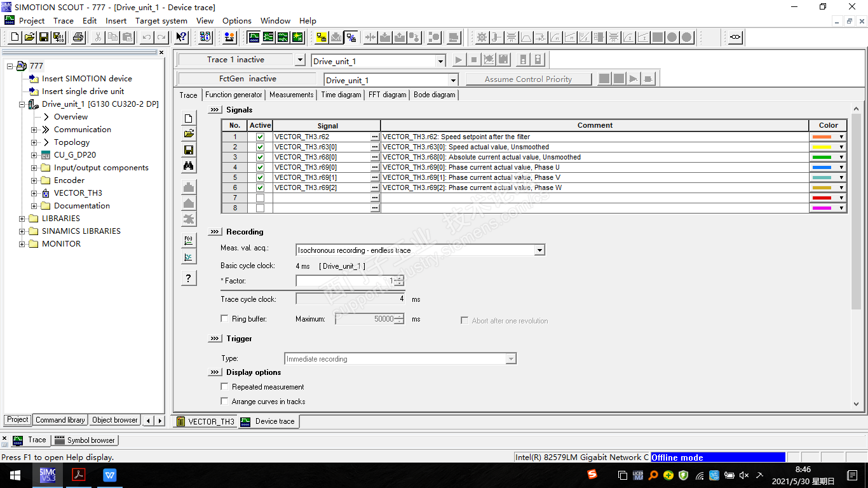Image resolution: width=868 pixels, height=488 pixels.
Task: Click the Print icon in the toolbar
Action: tap(78, 37)
